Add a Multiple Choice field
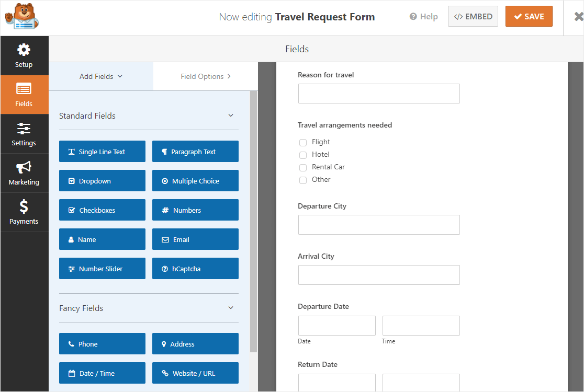The width and height of the screenshot is (584, 392). coord(195,181)
